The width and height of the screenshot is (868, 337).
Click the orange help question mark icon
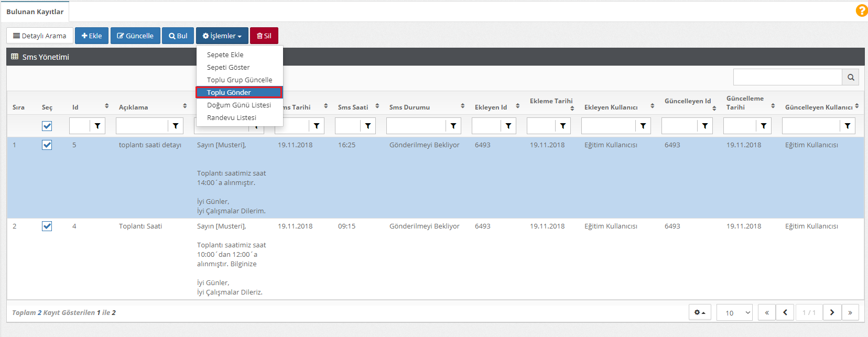pyautogui.click(x=861, y=10)
